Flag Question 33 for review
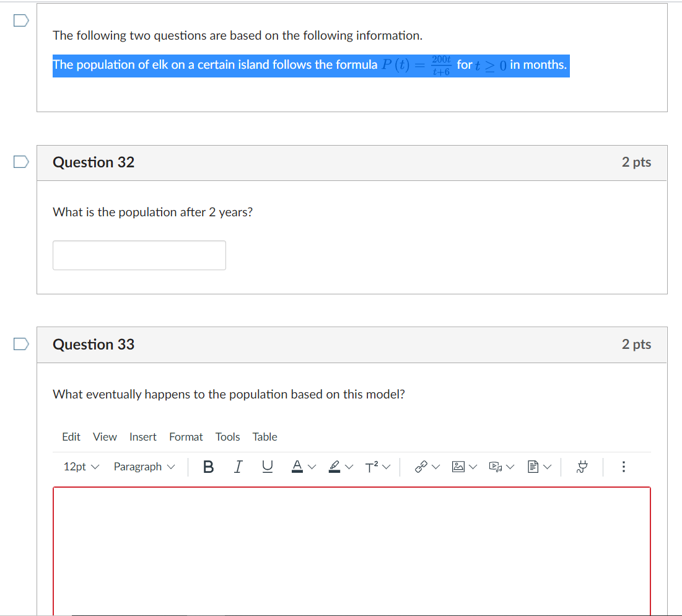 pyautogui.click(x=20, y=344)
